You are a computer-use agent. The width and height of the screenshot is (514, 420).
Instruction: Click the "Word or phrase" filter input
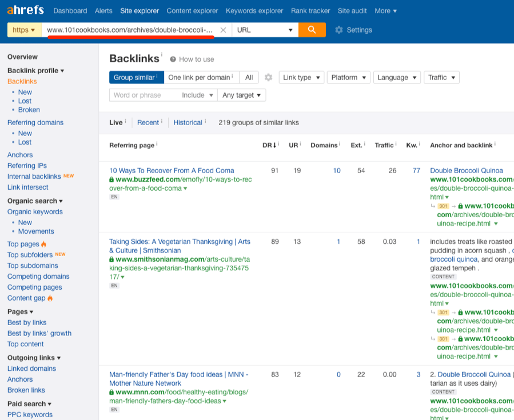[x=137, y=95]
